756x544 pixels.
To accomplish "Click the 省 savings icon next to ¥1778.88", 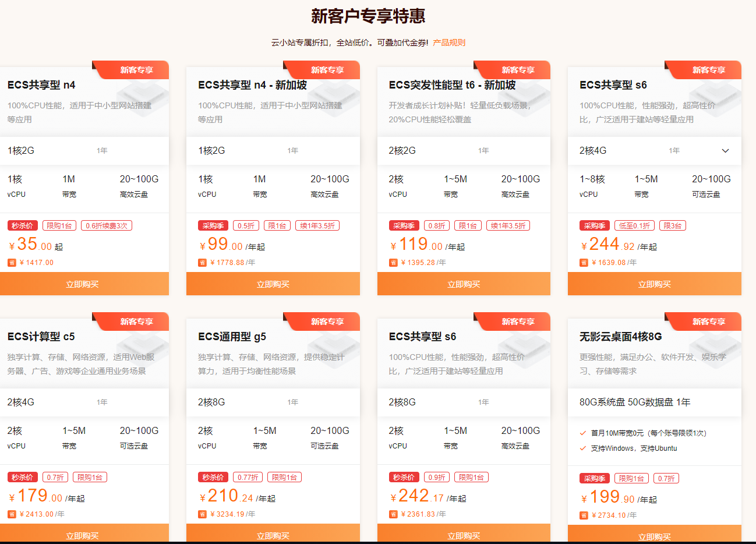I will coord(202,263).
